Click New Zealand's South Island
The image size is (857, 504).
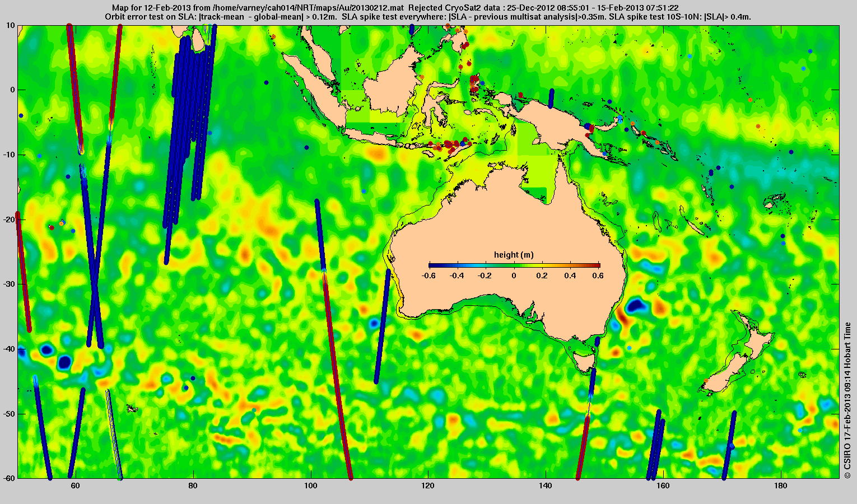coord(725,372)
